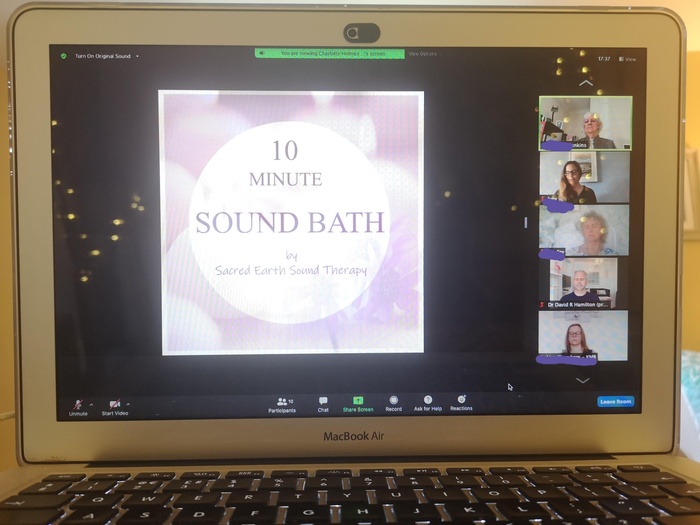Click the shared Sound Bath slide image

pos(292,222)
